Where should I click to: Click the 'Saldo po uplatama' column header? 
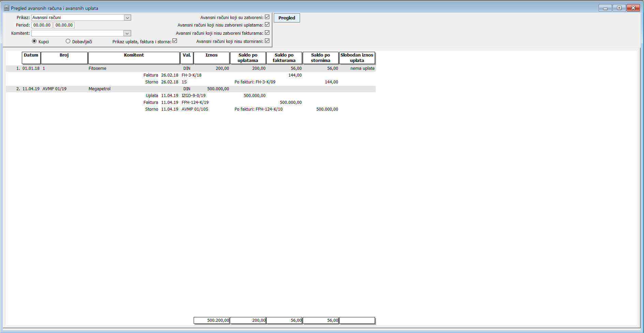pos(248,58)
